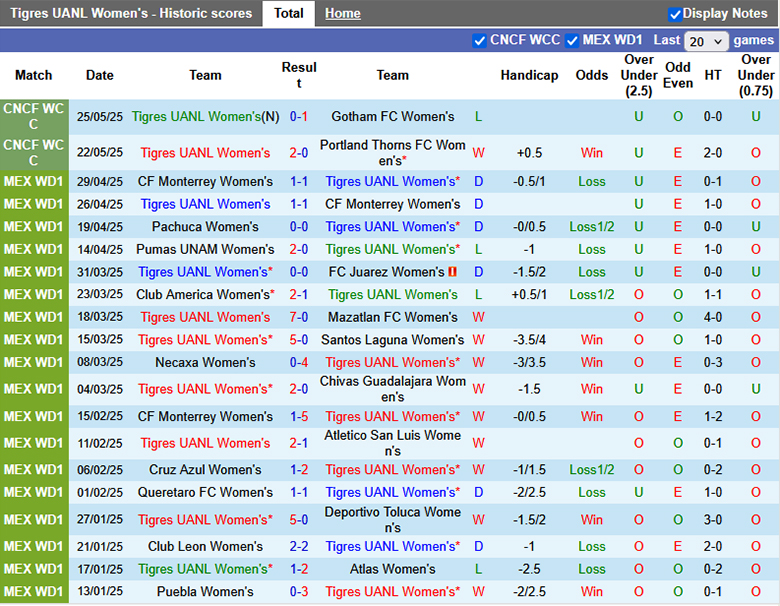Toggle the Display Notes checkbox
This screenshot has height=606, width=780.
tap(675, 14)
